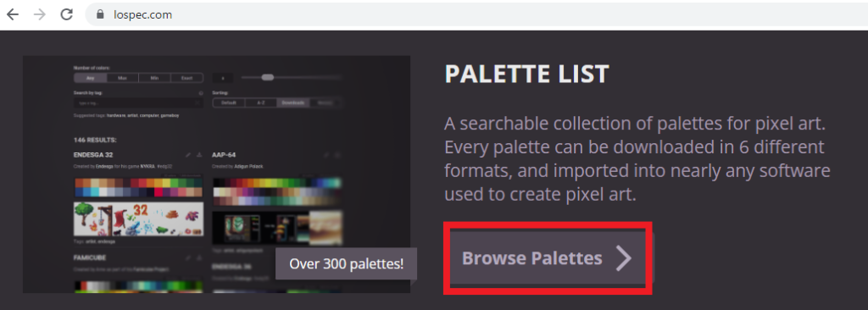Choose the Default sorting option
868x310 pixels.
pos(229,103)
